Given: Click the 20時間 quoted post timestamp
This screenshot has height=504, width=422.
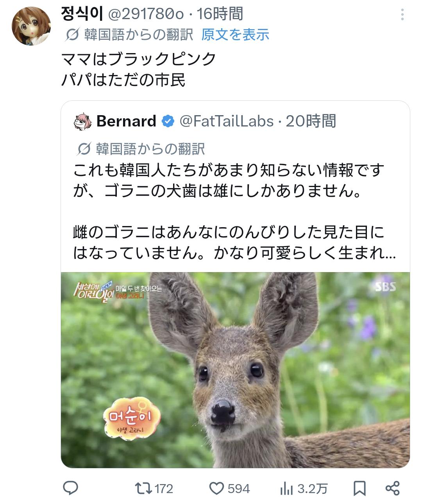Looking at the screenshot, I should tap(311, 121).
